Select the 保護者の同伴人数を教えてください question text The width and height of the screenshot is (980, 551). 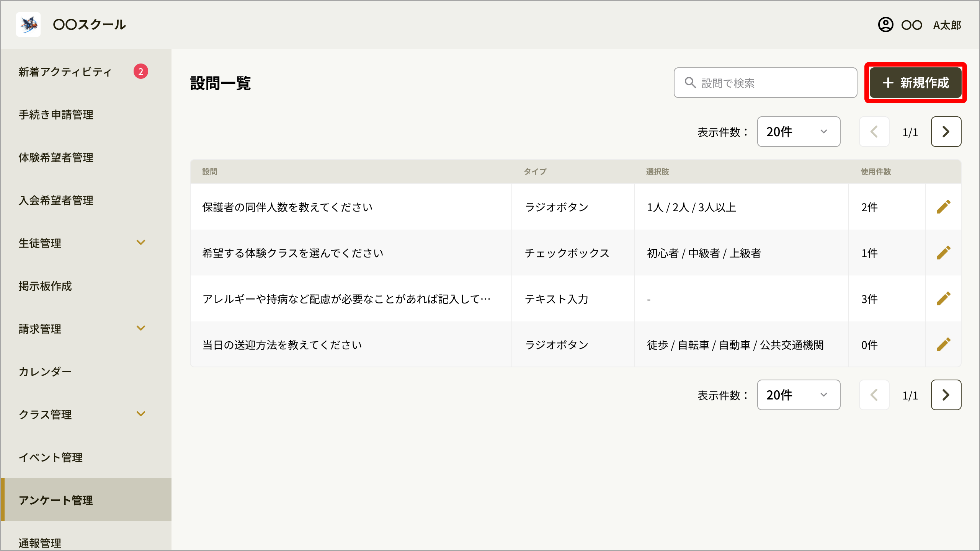[287, 207]
